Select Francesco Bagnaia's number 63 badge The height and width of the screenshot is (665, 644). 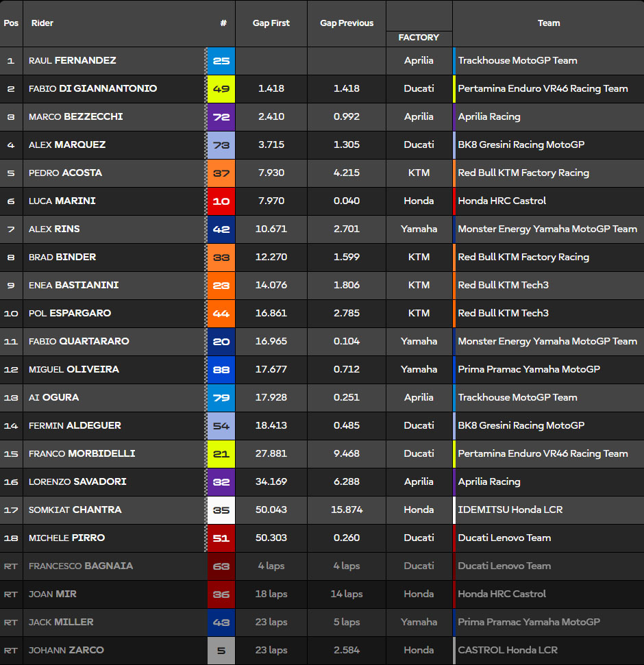(x=221, y=566)
